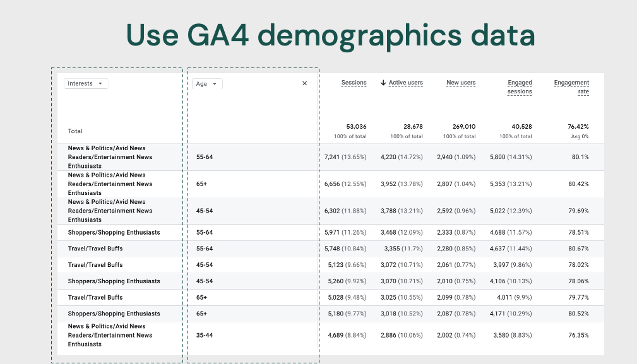Select new users cell 2,940 (1.09%)

point(456,157)
